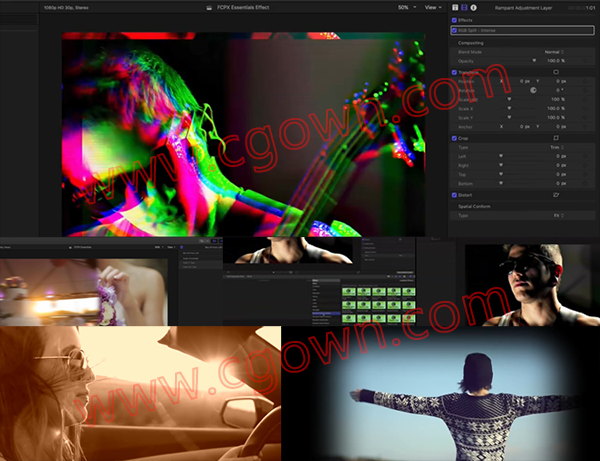Screen dimensions: 600x461
Task: Open the info inspector icon
Action: pyautogui.click(x=474, y=7)
